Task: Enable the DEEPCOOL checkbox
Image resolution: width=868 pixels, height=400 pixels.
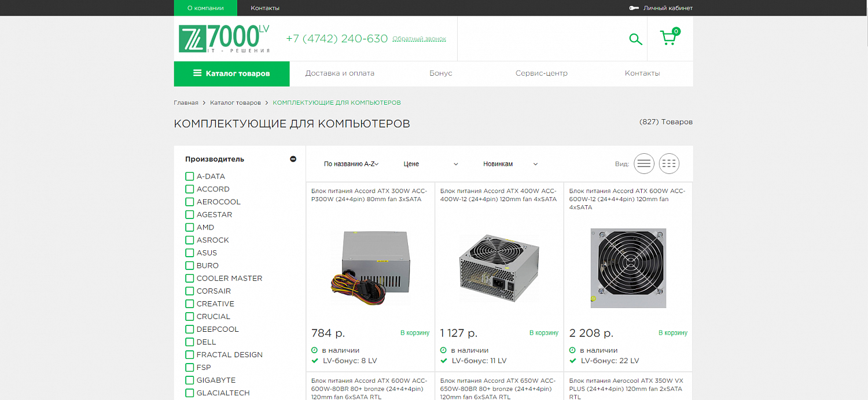Action: tap(189, 329)
